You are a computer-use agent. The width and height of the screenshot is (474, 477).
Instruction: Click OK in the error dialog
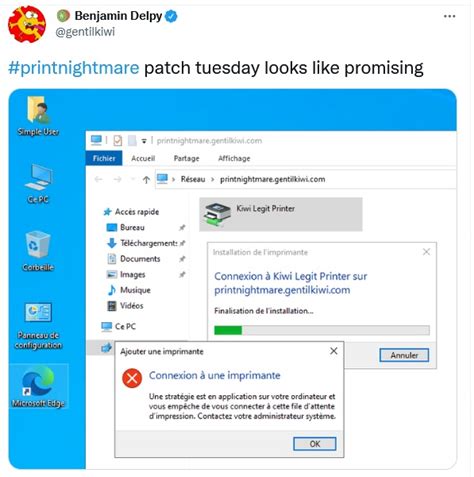(x=314, y=444)
